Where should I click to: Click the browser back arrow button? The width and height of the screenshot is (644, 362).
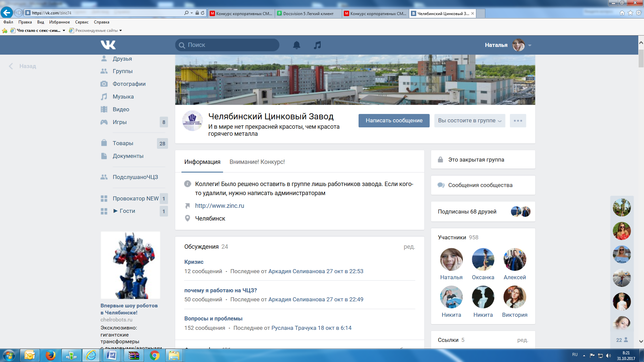point(7,13)
